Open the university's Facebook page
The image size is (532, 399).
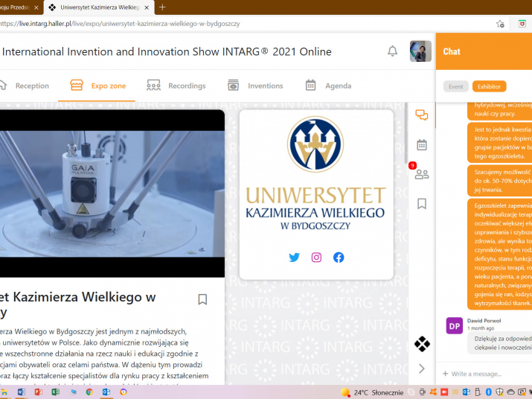[339, 258]
